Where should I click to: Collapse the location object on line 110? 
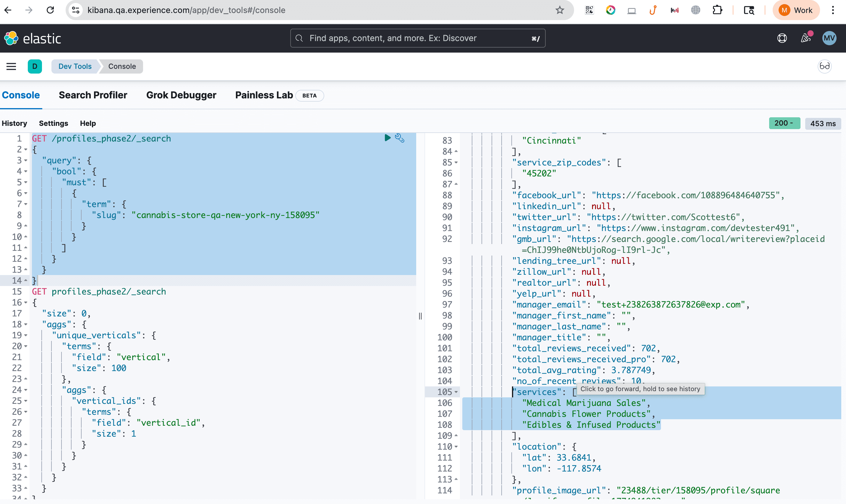click(x=456, y=447)
